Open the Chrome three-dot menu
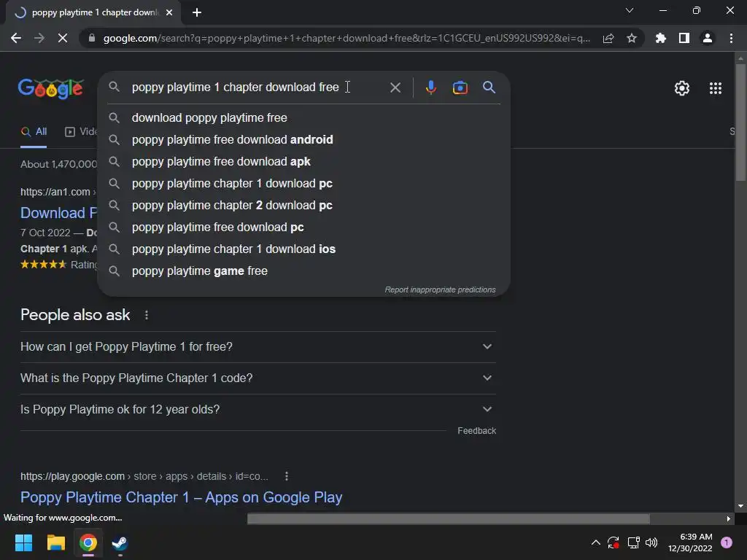The image size is (747, 560). point(731,38)
